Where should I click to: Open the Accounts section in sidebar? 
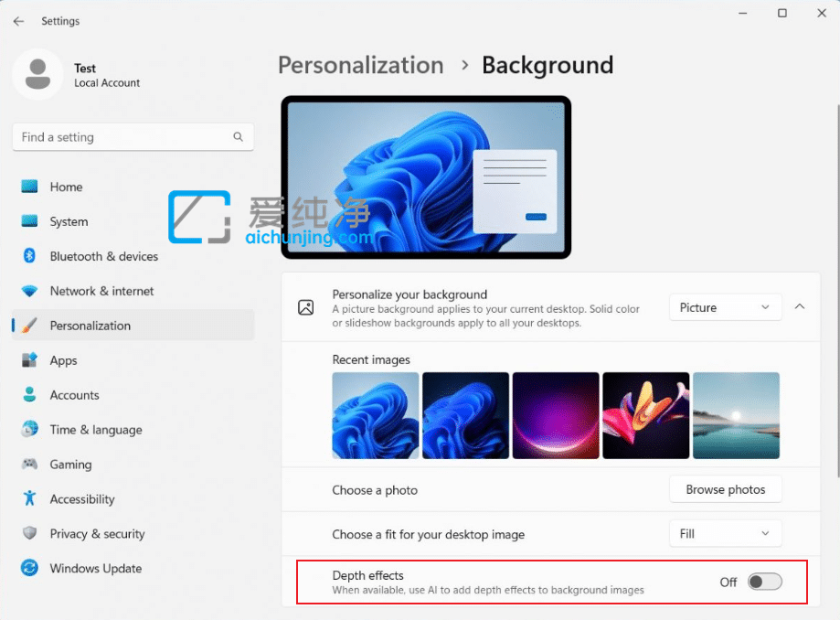(74, 395)
